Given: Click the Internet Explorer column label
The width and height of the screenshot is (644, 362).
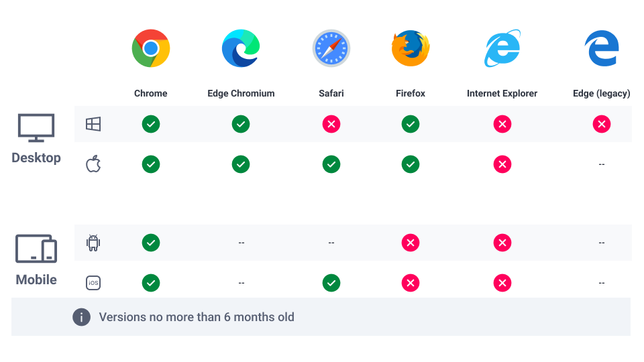Looking at the screenshot, I should click(502, 93).
